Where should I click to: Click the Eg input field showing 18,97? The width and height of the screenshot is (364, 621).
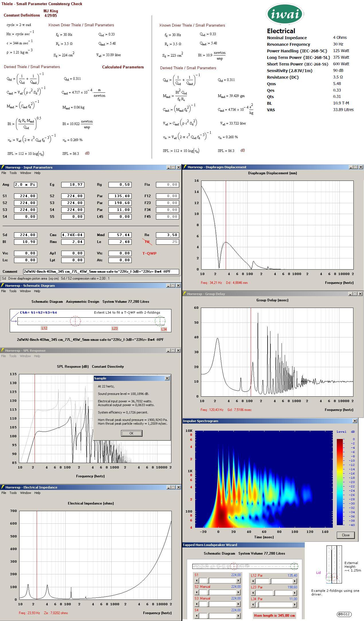[73, 185]
